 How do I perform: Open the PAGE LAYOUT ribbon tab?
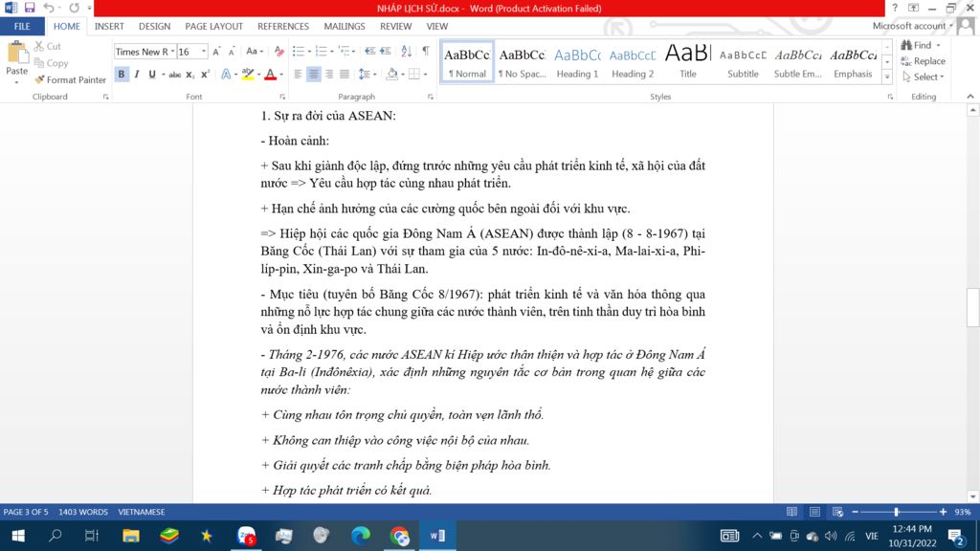[213, 27]
